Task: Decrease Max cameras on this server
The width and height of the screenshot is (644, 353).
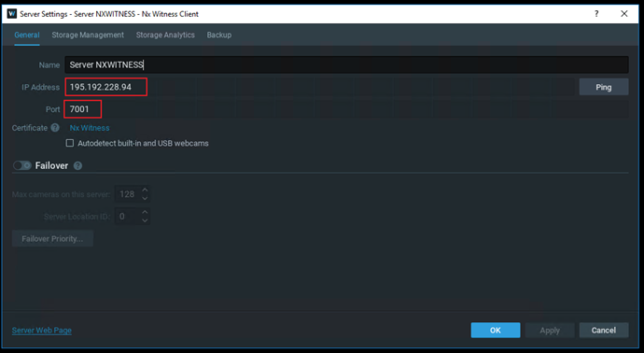Action: point(145,199)
